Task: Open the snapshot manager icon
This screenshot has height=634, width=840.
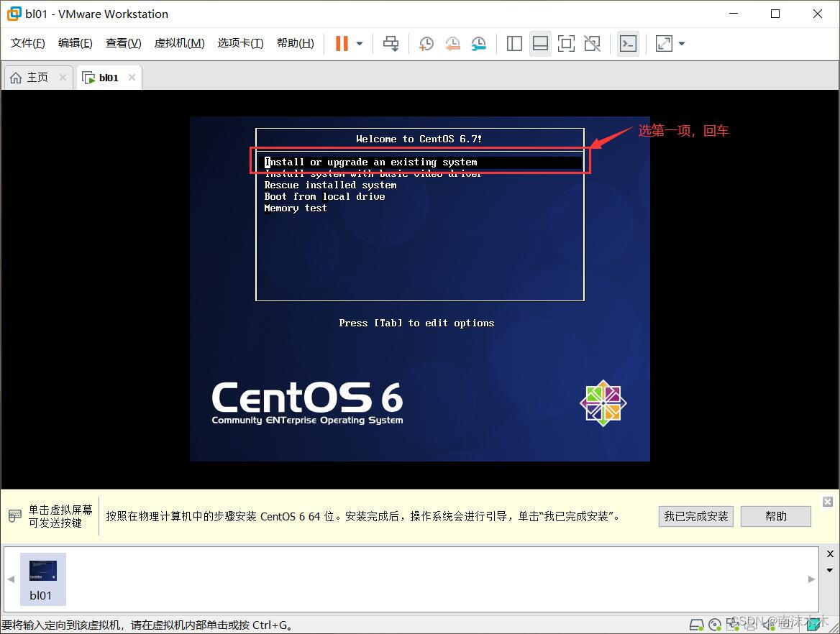Action: 479,43
